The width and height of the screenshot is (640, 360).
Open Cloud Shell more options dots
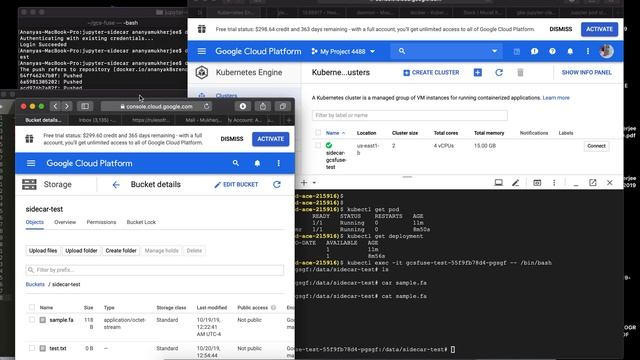pyautogui.click(x=554, y=183)
